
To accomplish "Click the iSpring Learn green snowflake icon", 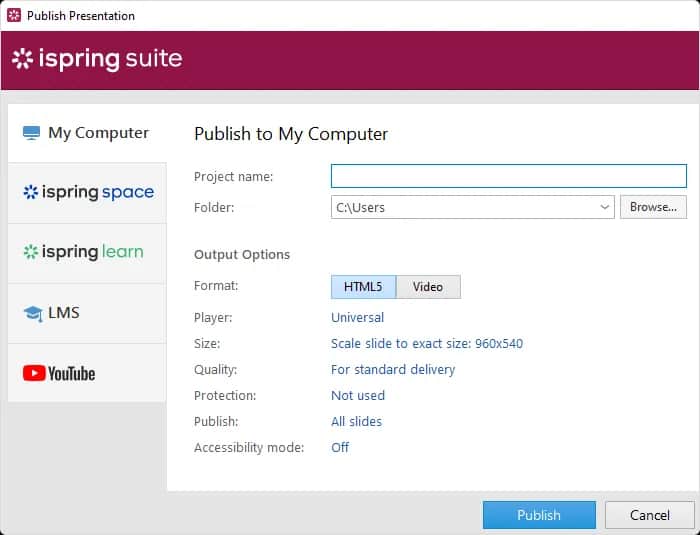I will coord(30,252).
